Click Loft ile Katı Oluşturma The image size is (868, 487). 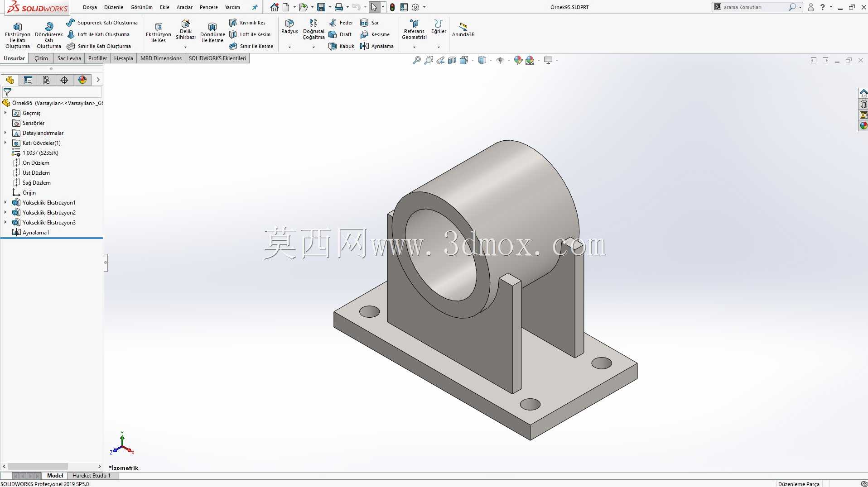[98, 34]
